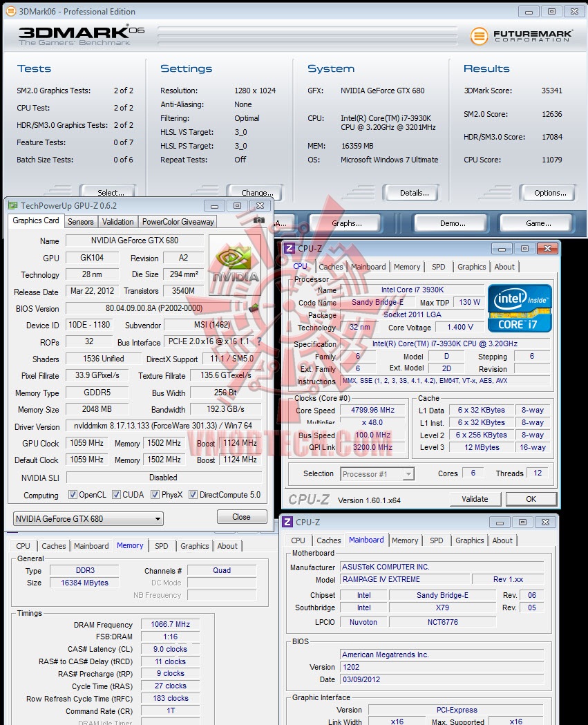Viewport: 588px width, 725px height.
Task: Click the Intel Core i7 logo in CPU-Z
Action: (x=520, y=308)
